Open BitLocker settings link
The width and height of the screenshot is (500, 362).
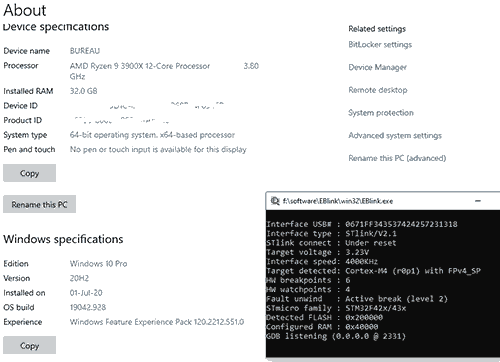click(380, 45)
